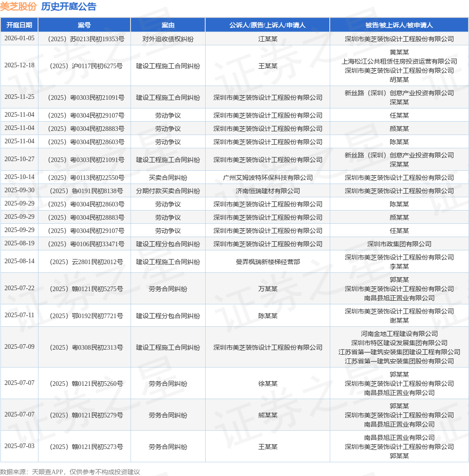469x476 pixels.
Task: Click case number 鲁0191民初8138号
Action: pyautogui.click(x=86, y=191)
